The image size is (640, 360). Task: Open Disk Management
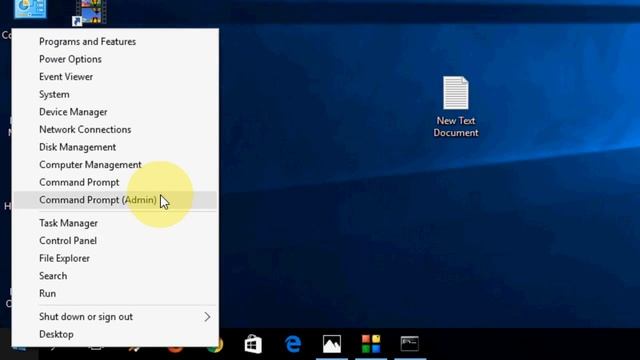tap(115, 147)
